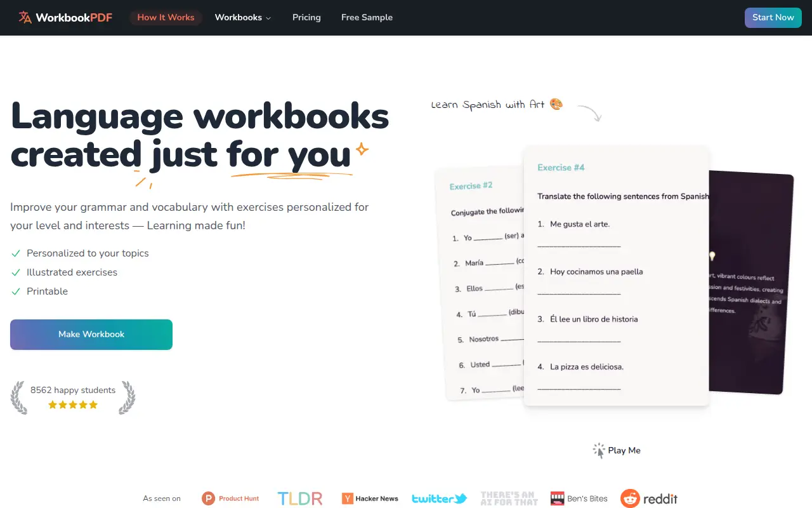Click the Make Workbook button
The height and width of the screenshot is (508, 812).
pyautogui.click(x=91, y=334)
